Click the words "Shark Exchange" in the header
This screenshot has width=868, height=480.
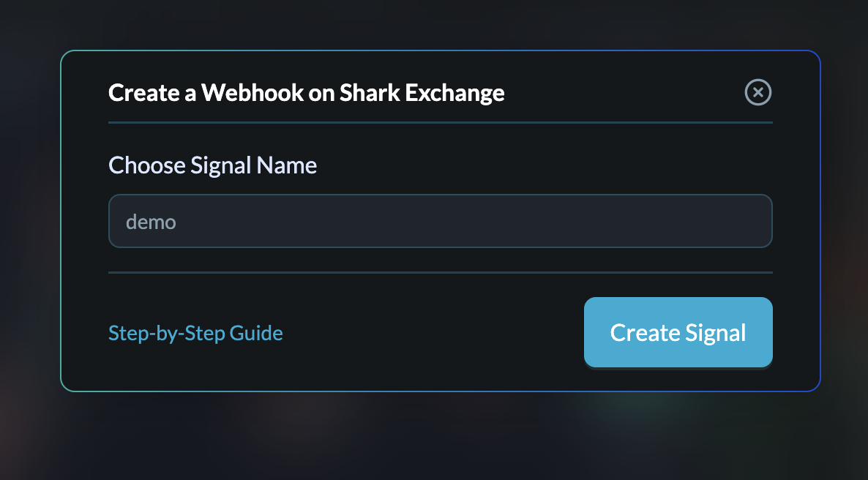tap(422, 93)
